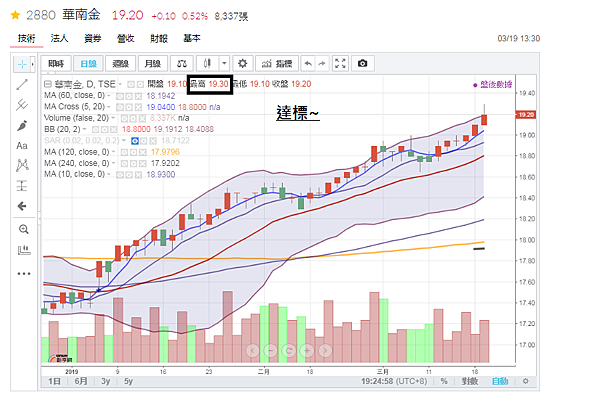Set range to 6月
This screenshot has width=600, height=400.
click(81, 381)
